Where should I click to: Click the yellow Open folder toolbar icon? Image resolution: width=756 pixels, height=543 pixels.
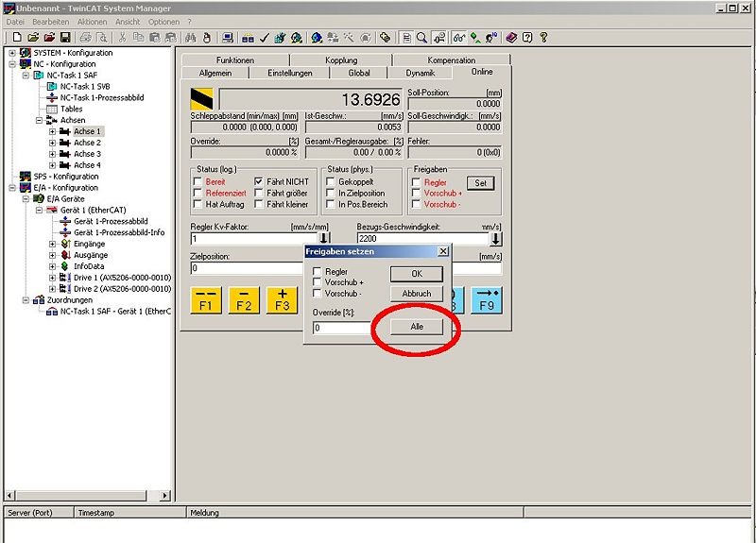pyautogui.click(x=33, y=37)
